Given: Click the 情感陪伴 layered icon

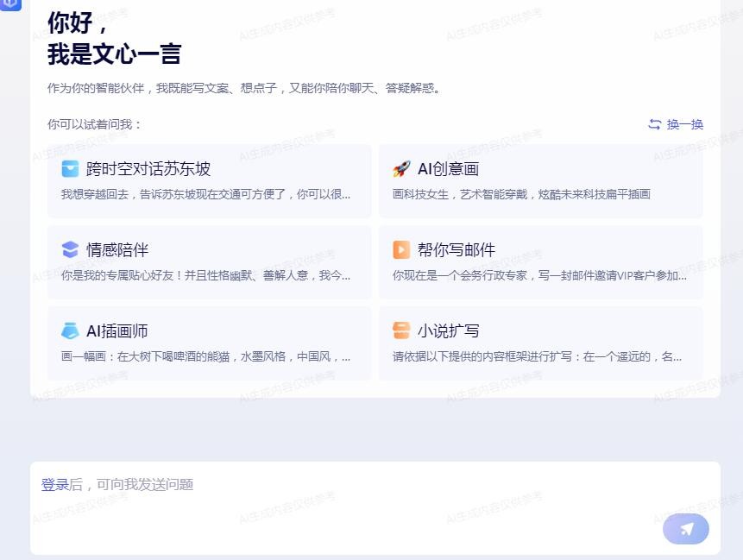Looking at the screenshot, I should 70,249.
